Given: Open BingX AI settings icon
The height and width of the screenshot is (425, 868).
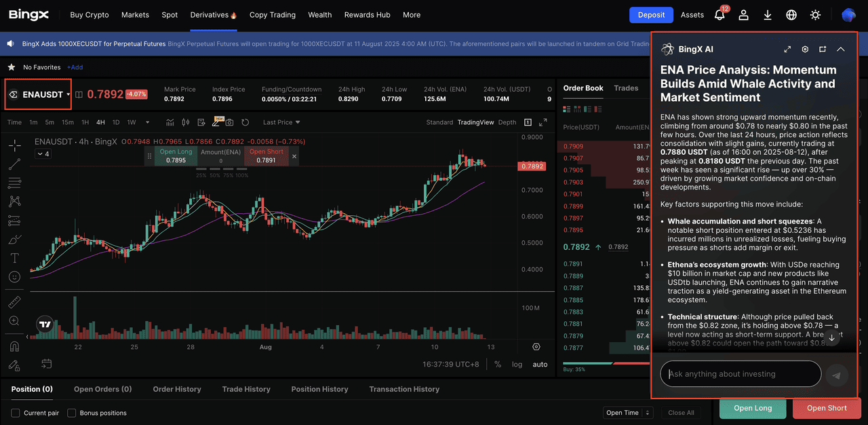Looking at the screenshot, I should click(805, 50).
